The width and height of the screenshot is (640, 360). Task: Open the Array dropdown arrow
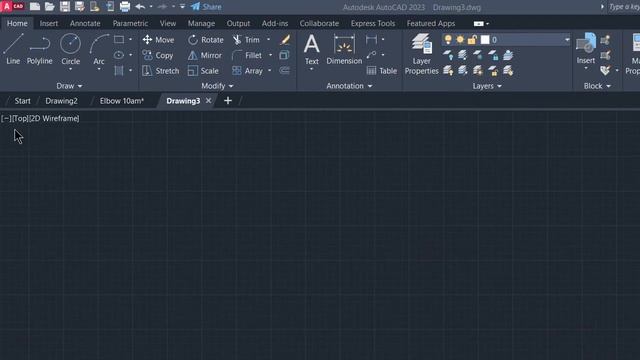pos(269,71)
